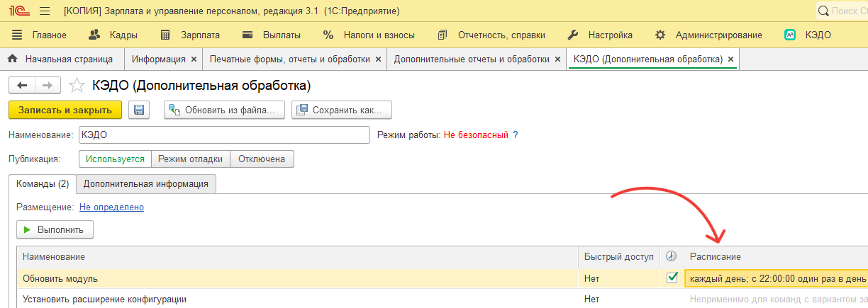Go back with the left arrow
Screen dimensions: 868x308
[x=21, y=86]
